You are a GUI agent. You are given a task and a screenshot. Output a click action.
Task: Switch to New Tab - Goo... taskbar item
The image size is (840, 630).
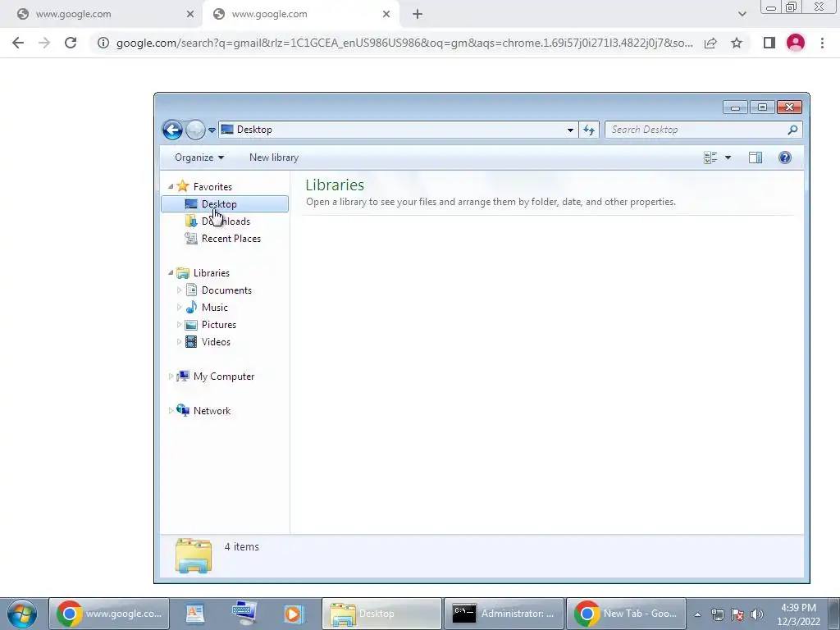626,614
